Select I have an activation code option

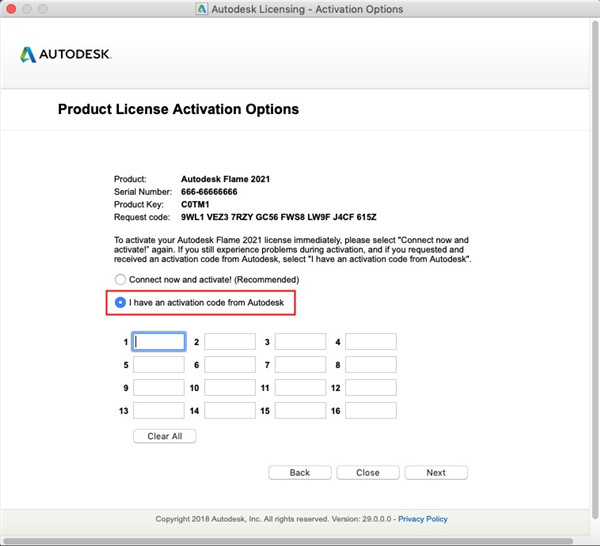(x=121, y=301)
